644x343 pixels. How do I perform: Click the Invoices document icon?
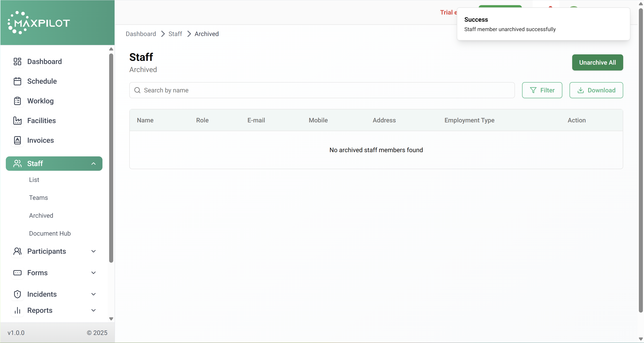click(x=17, y=140)
